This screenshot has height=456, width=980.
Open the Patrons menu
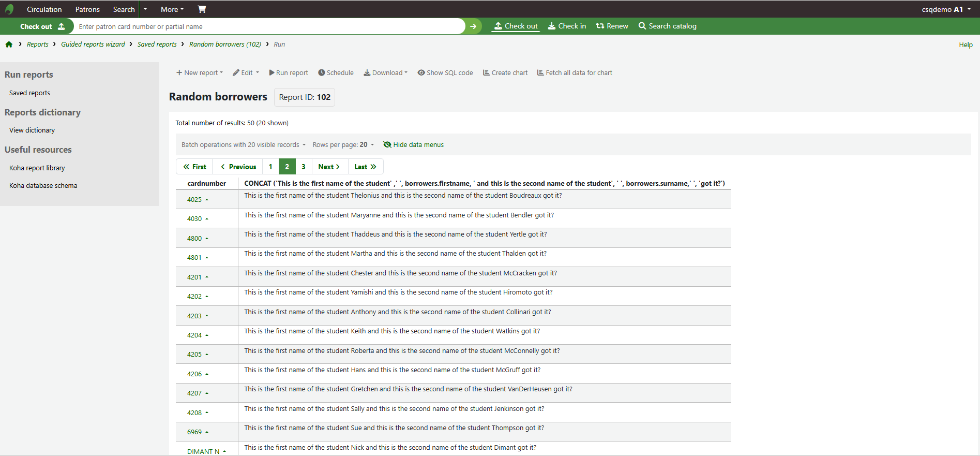point(87,9)
